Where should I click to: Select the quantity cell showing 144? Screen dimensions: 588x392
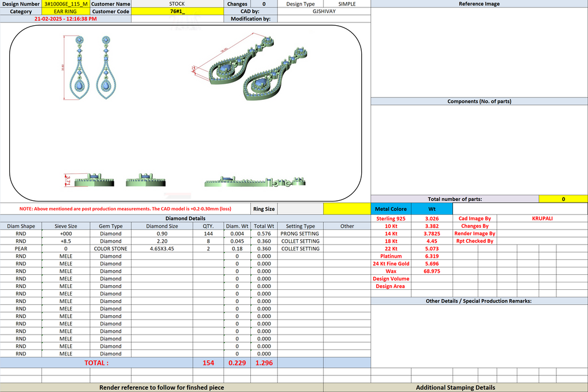[208, 234]
